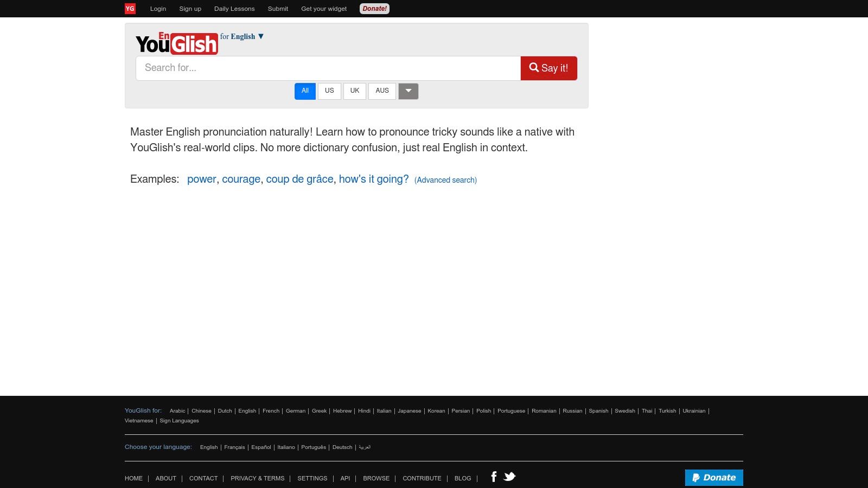The height and width of the screenshot is (488, 868).
Task: Open Daily Lessons from the top menu
Action: (x=234, y=9)
